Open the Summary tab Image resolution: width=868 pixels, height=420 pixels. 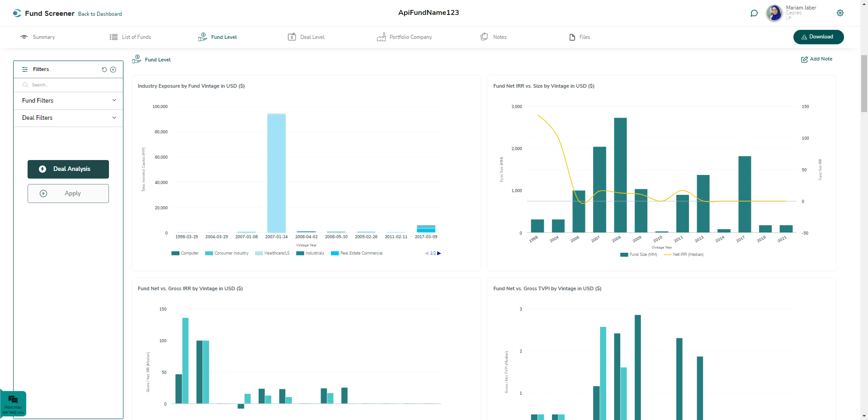coord(38,37)
